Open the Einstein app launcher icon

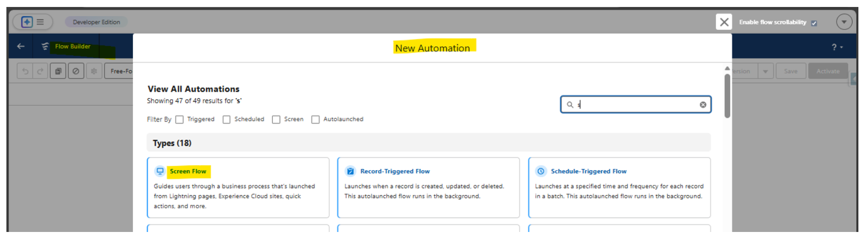click(x=27, y=22)
